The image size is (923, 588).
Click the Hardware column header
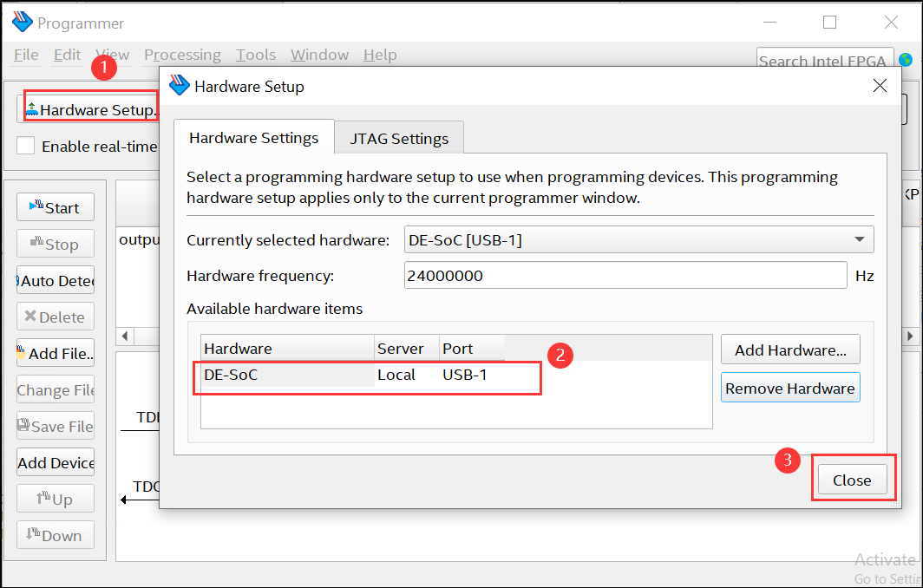(287, 349)
